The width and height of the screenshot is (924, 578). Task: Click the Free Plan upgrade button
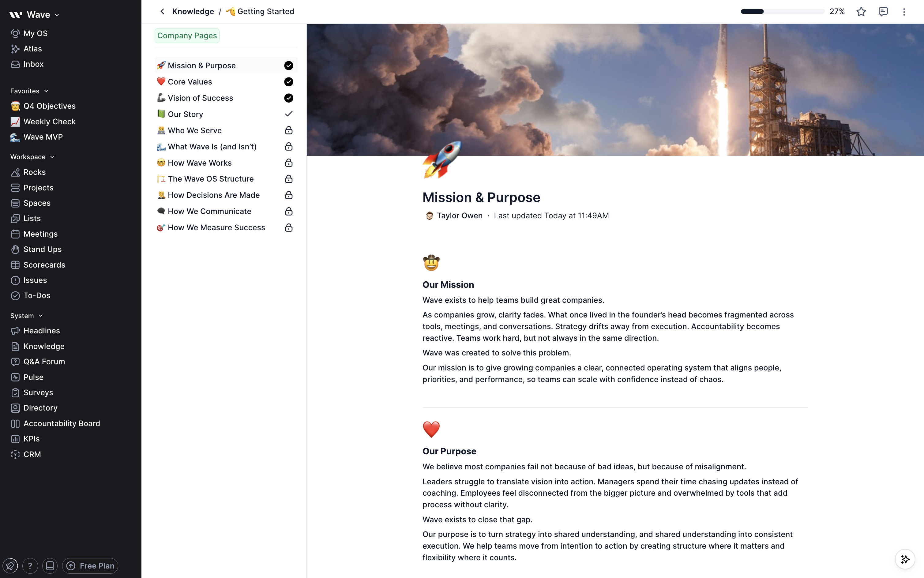(90, 565)
